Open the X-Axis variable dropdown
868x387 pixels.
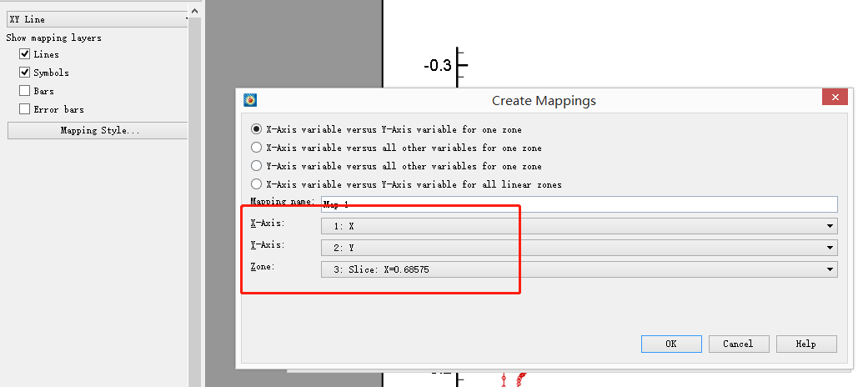(579, 226)
